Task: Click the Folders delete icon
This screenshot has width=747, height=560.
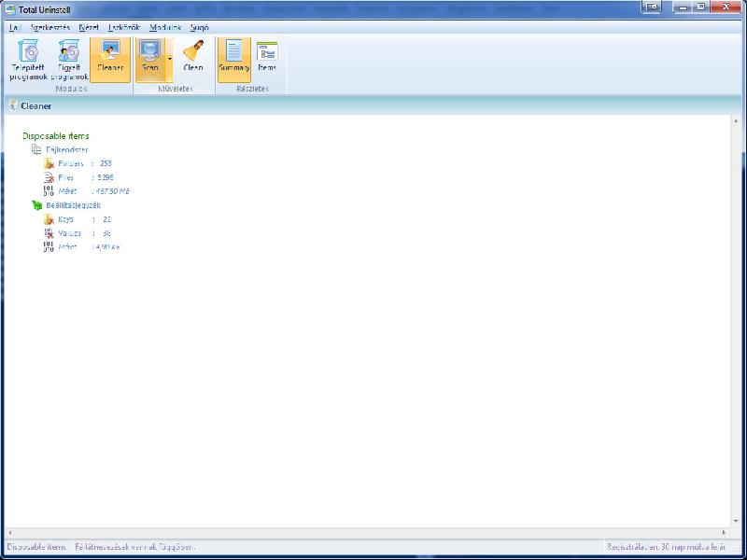Action: click(49, 163)
